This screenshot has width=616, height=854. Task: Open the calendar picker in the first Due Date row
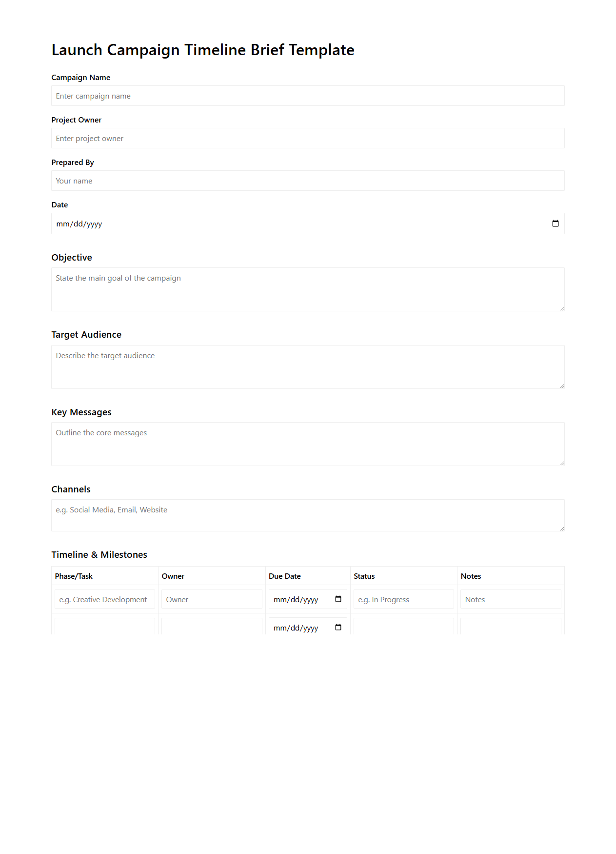tap(338, 599)
